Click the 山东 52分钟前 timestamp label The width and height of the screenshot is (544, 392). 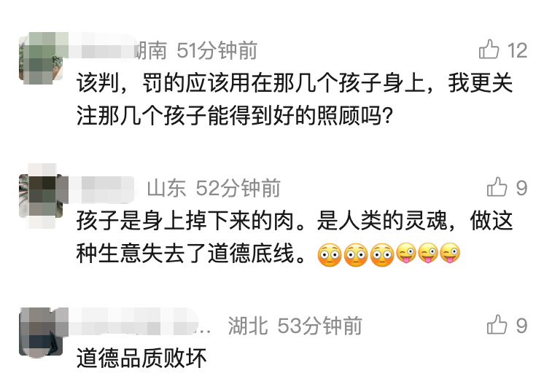[214, 188]
